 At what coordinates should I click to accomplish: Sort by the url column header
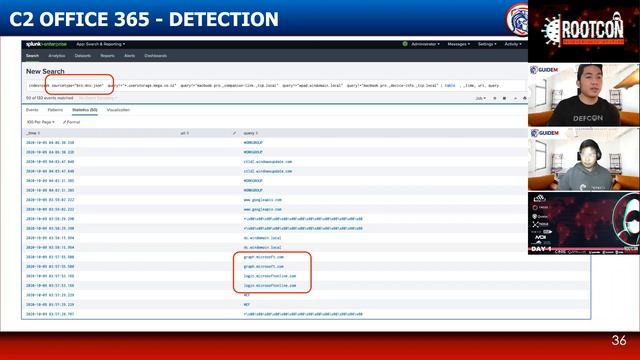tap(184, 133)
